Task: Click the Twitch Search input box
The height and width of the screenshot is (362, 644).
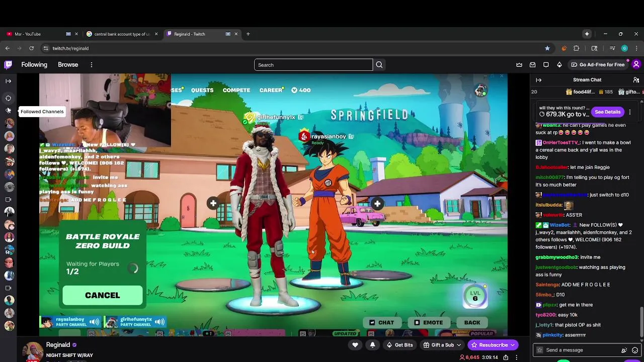Action: (x=313, y=65)
